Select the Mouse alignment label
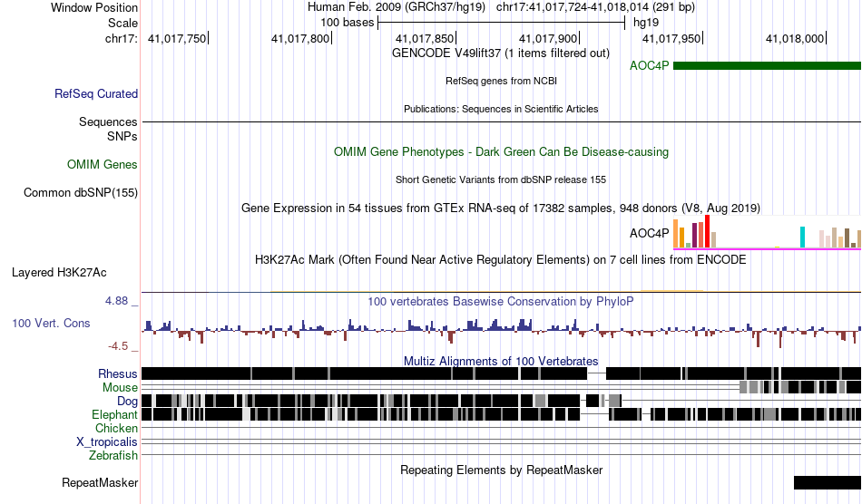 tap(120, 388)
